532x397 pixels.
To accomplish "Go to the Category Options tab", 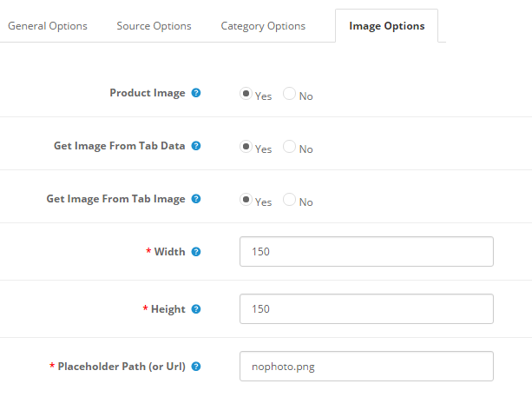I will pos(263,26).
